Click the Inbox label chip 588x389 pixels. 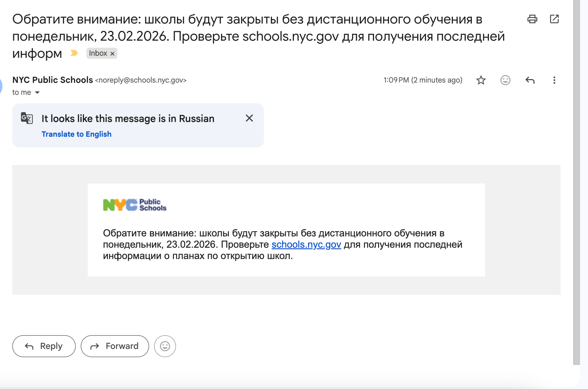tap(98, 53)
